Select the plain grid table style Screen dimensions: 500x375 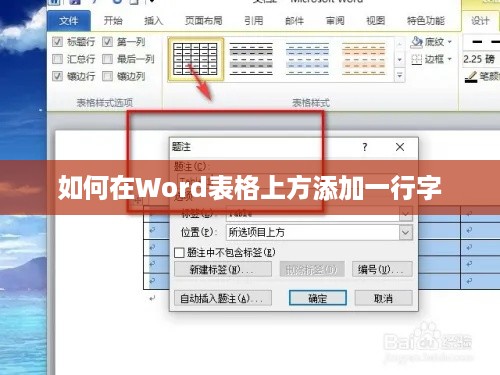point(195,59)
